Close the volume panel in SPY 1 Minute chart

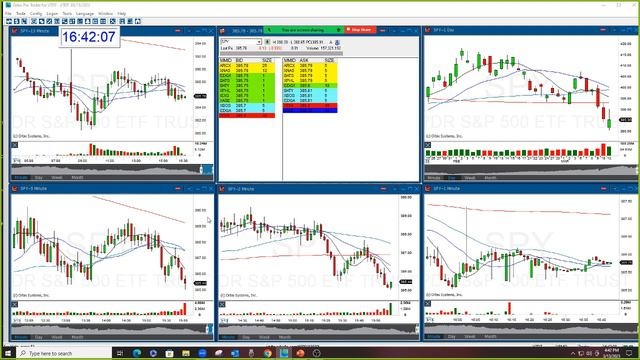click(428, 303)
